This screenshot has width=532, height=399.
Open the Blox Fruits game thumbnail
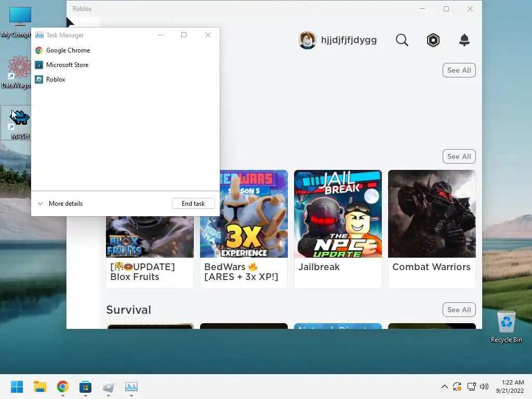point(150,237)
